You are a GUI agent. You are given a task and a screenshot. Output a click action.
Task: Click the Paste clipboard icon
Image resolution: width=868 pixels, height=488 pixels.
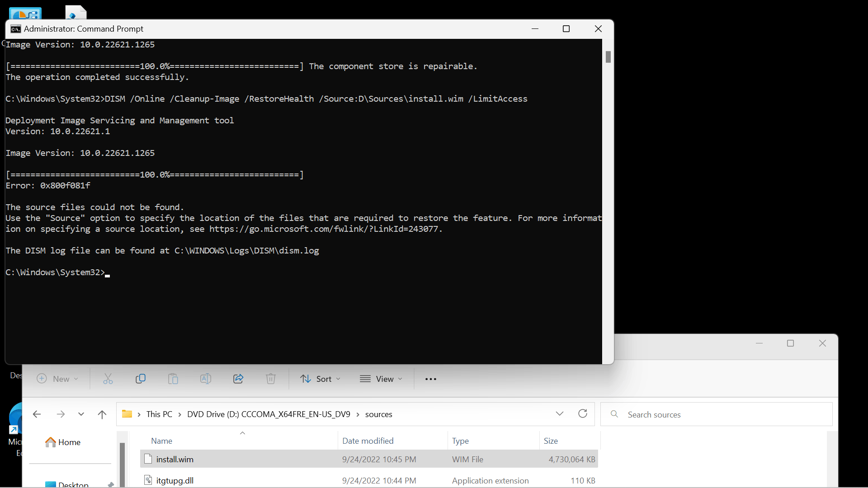click(173, 379)
